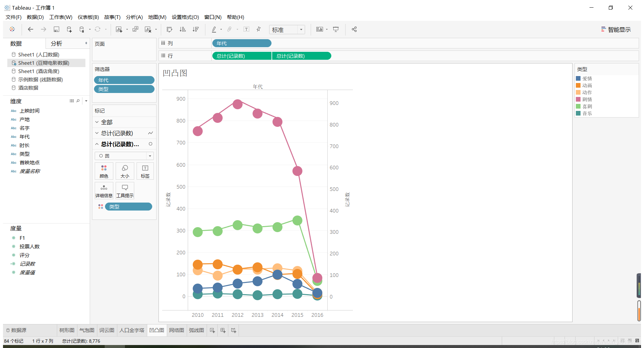Viewport: 644px width, 348px height.
Task: Save the workbook with the disk icon
Action: (56, 29)
